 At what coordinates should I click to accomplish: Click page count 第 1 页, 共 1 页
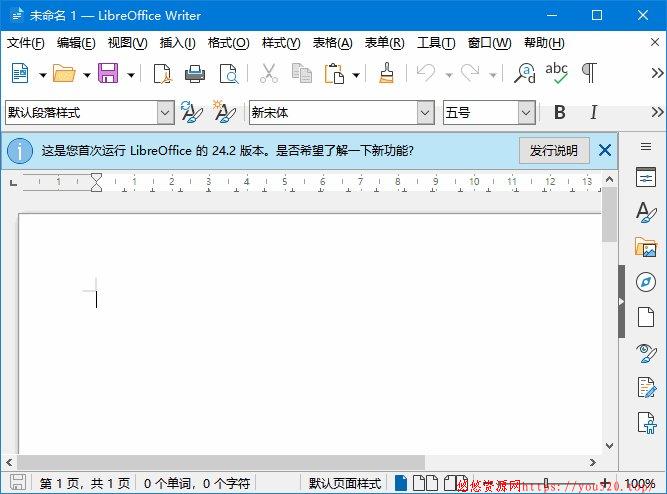click(85, 483)
